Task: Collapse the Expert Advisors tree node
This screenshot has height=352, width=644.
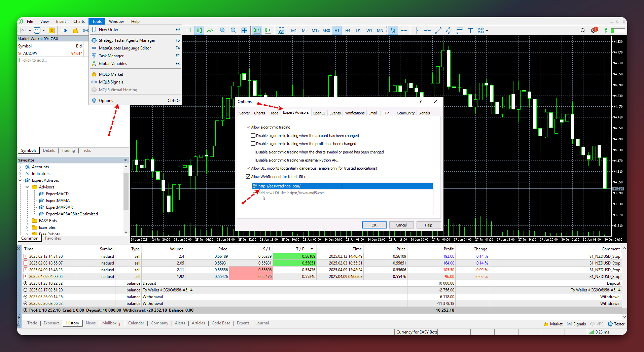Action: 20,180
